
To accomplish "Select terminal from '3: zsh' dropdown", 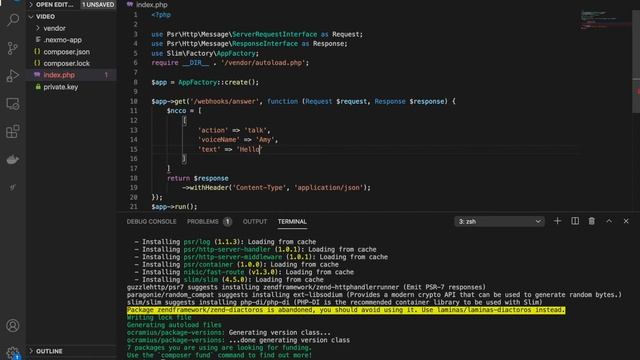I will click(x=499, y=221).
